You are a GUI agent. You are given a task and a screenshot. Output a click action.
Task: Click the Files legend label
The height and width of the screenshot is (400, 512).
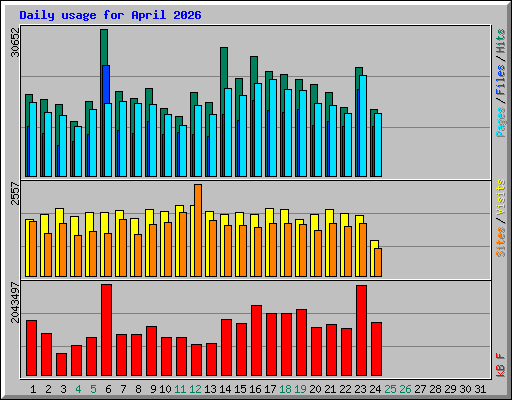pos(500,80)
